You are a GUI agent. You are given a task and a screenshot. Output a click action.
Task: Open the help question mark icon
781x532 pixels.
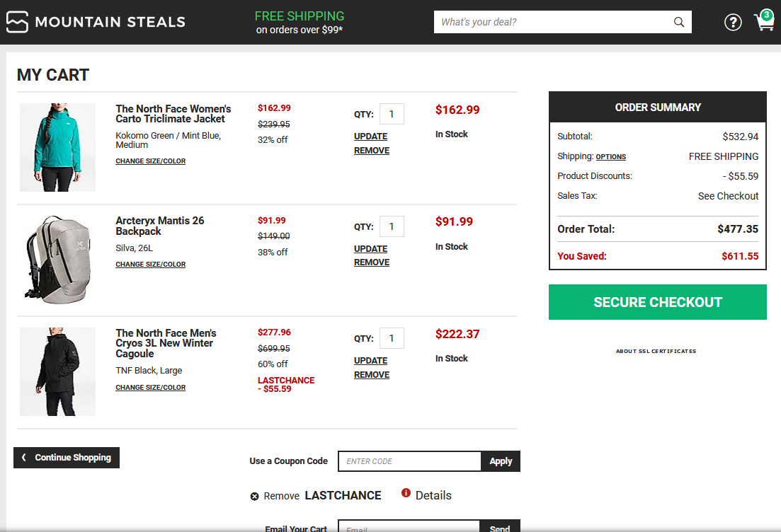point(733,22)
